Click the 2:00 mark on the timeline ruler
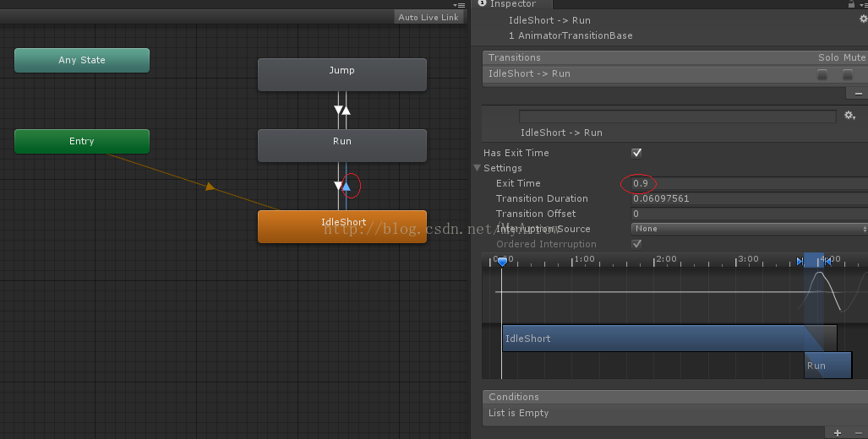Screen dimensions: 868x439 tap(666, 259)
